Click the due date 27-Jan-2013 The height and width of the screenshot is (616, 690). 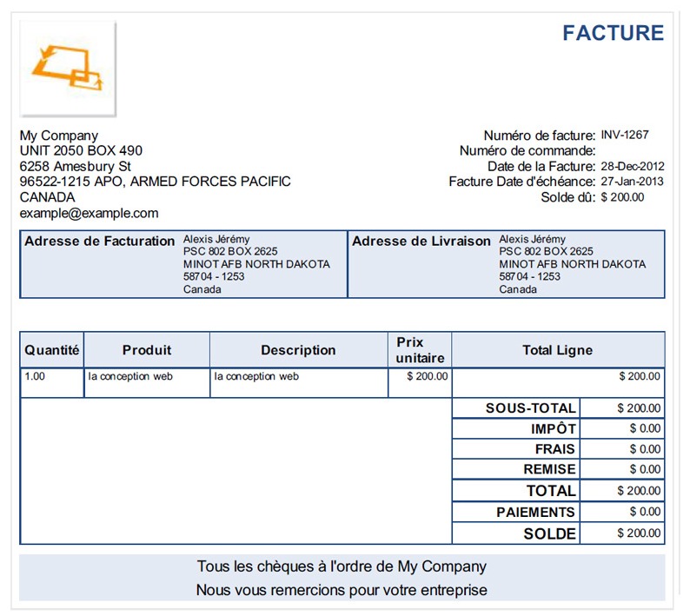click(x=632, y=182)
